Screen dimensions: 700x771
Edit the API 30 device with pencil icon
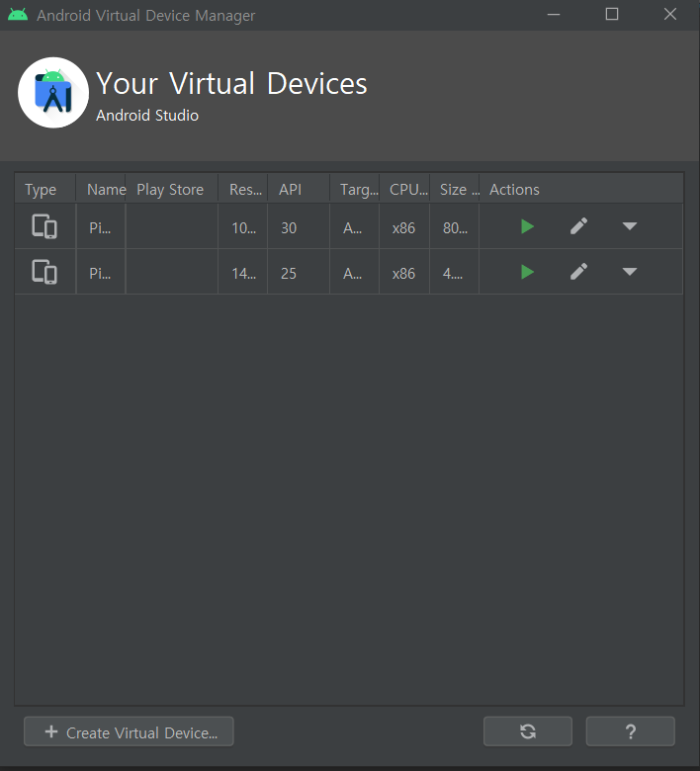tap(578, 226)
